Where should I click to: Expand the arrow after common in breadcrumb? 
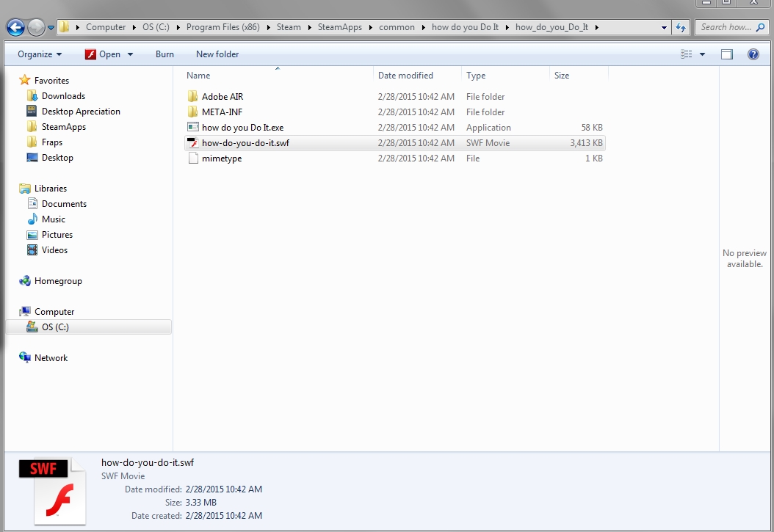coord(424,27)
